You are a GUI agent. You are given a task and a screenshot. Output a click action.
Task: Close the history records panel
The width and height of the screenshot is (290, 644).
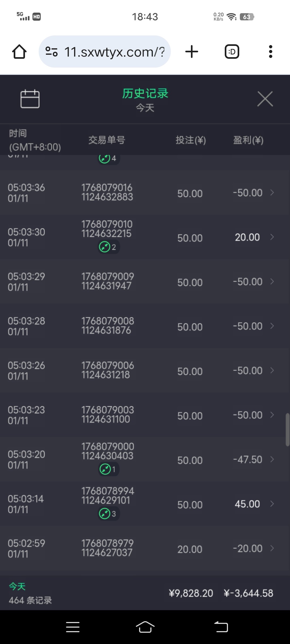265,99
